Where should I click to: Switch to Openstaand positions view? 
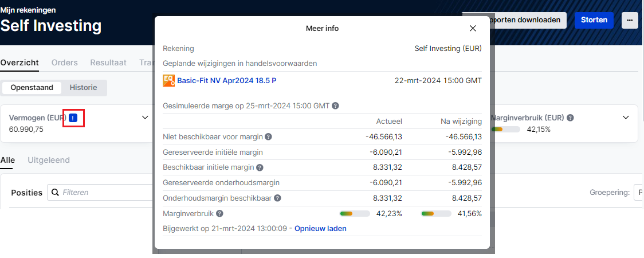32,88
